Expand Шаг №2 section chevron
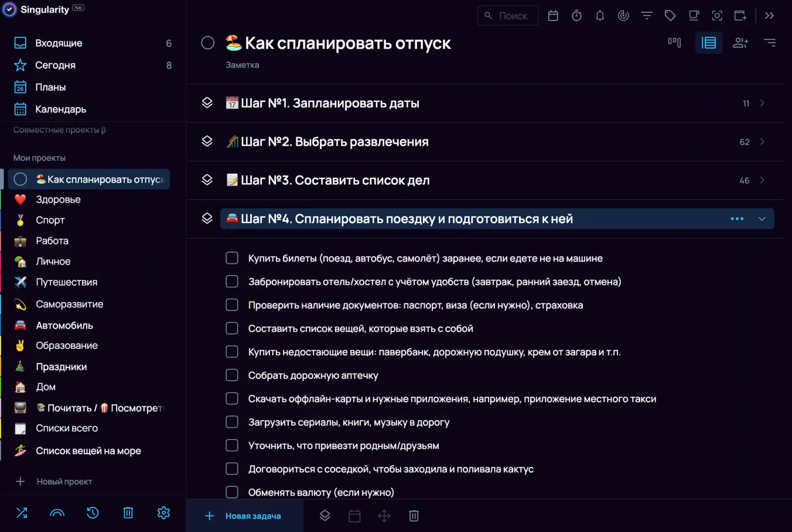Viewport: 792px width, 532px height. [x=762, y=142]
